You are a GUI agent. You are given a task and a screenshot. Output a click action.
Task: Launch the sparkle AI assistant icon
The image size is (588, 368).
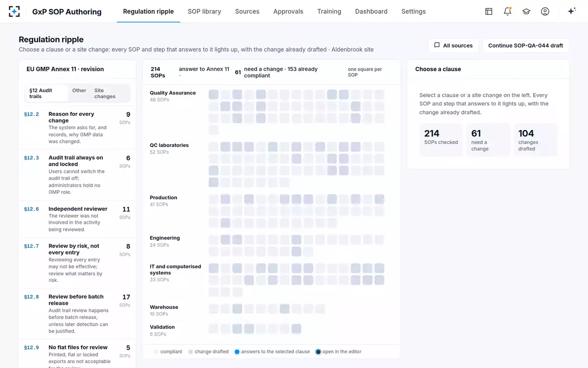571,11
